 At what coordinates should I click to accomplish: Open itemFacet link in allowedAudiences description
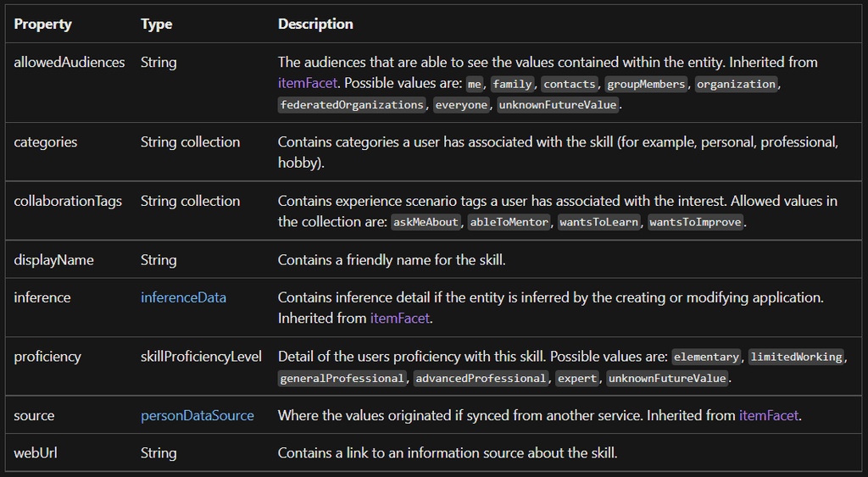pos(307,83)
